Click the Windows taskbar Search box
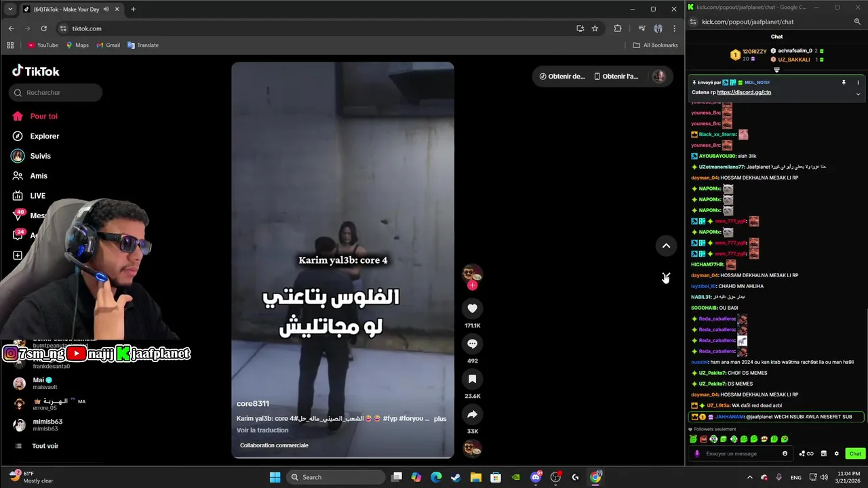Image resolution: width=868 pixels, height=488 pixels. (x=335, y=477)
